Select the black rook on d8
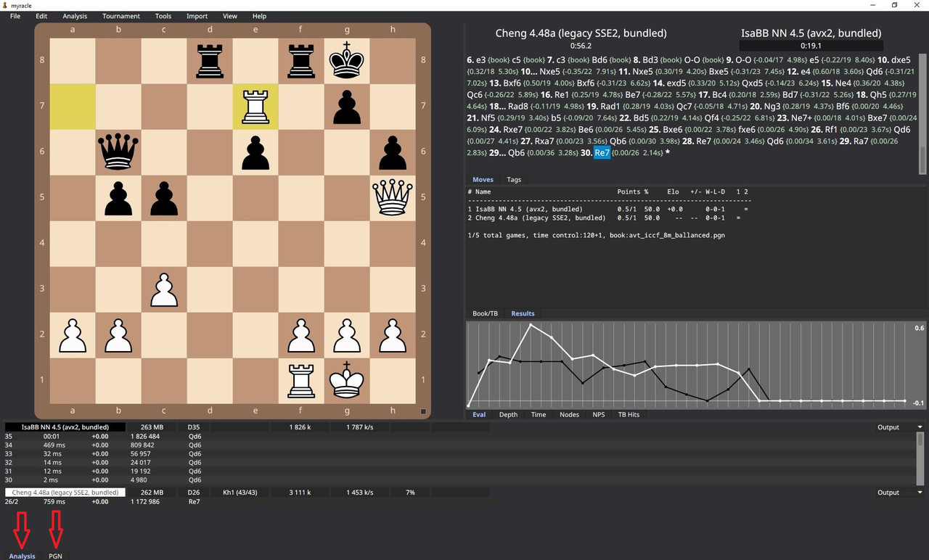The image size is (929, 560). 210,61
